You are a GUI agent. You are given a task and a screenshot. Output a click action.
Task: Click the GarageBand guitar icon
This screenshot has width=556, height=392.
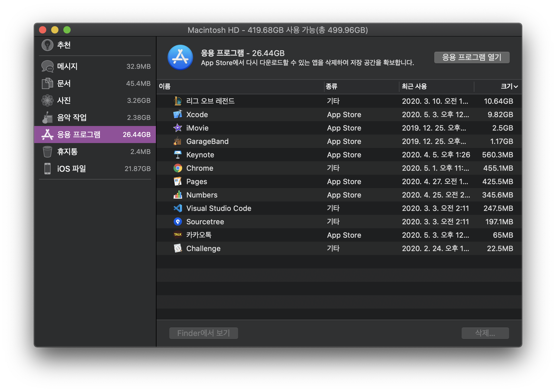[x=178, y=141]
